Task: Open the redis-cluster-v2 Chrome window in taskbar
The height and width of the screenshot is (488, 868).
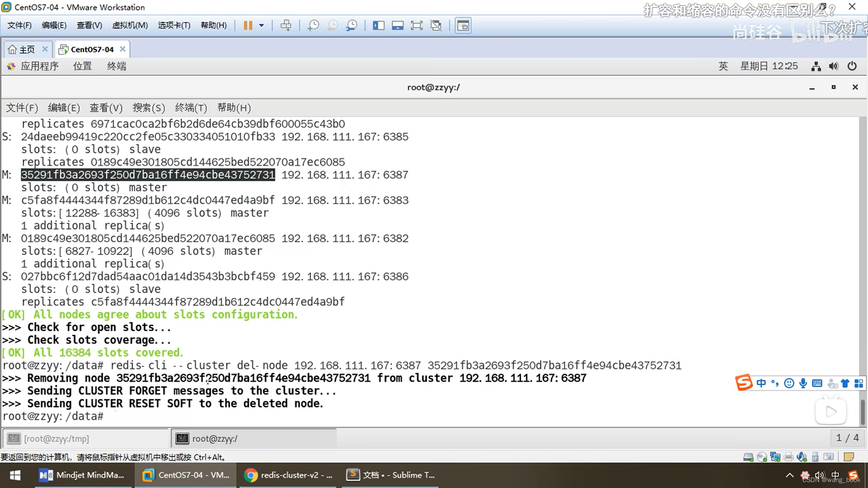Action: (289, 475)
